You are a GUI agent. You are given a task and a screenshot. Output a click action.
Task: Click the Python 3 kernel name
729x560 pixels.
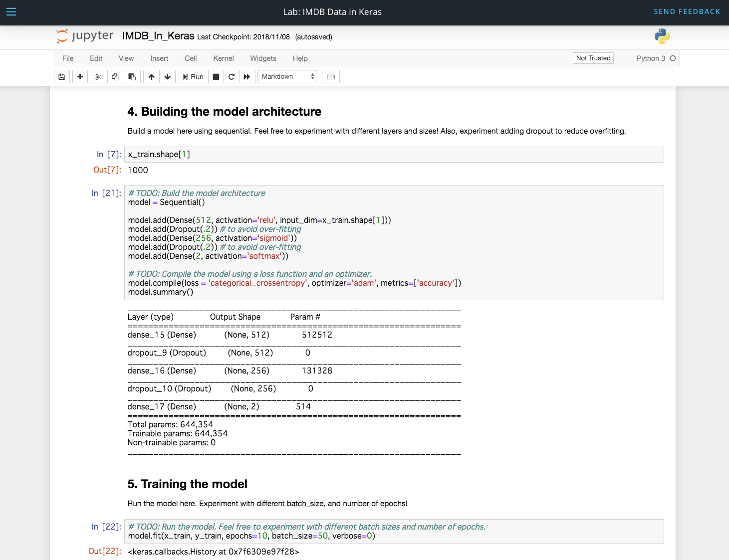click(651, 58)
